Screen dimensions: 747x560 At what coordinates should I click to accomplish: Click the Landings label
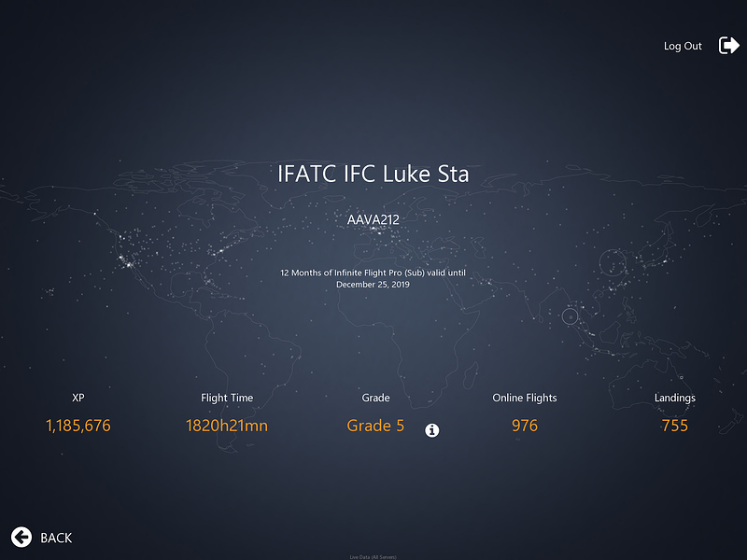(x=674, y=399)
